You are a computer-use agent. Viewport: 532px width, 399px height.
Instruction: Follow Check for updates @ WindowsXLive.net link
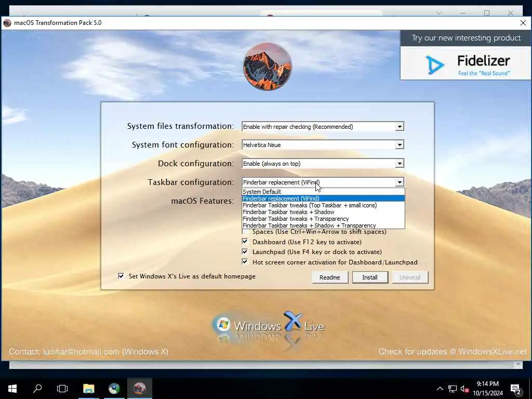453,352
